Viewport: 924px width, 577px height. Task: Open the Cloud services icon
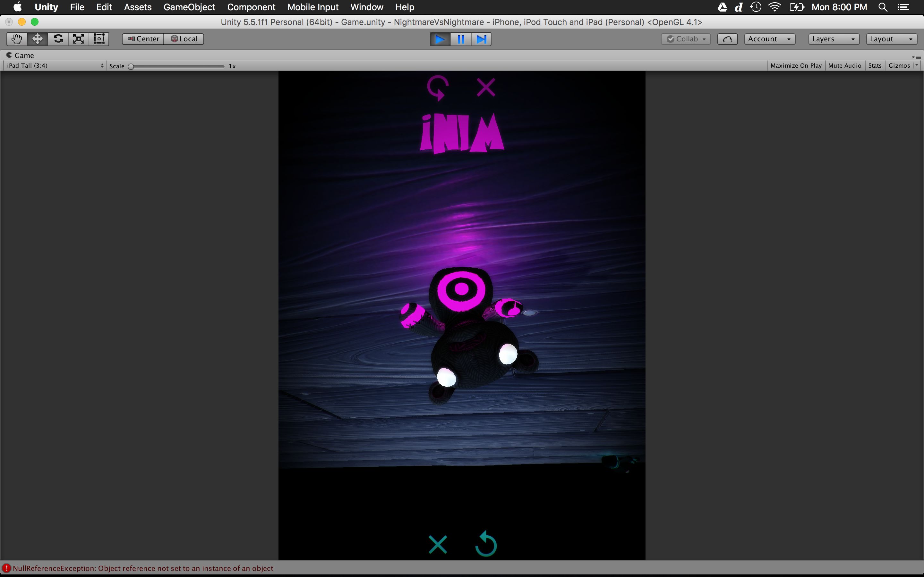[727, 39]
